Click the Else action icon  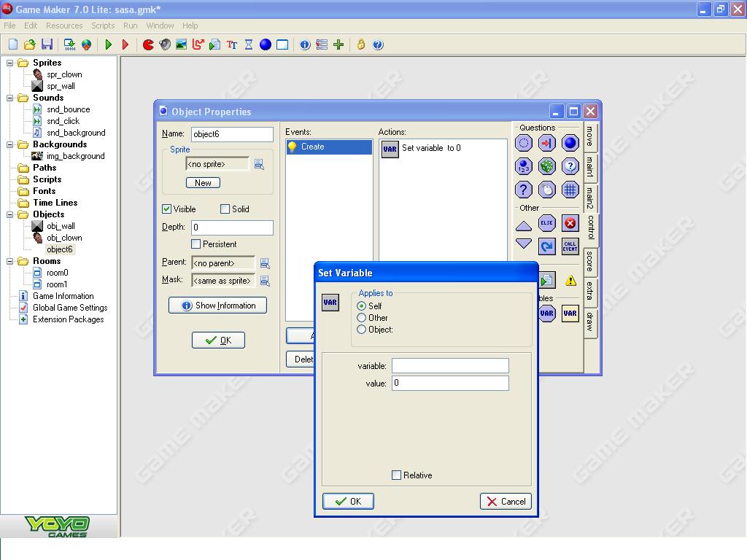coord(546,223)
